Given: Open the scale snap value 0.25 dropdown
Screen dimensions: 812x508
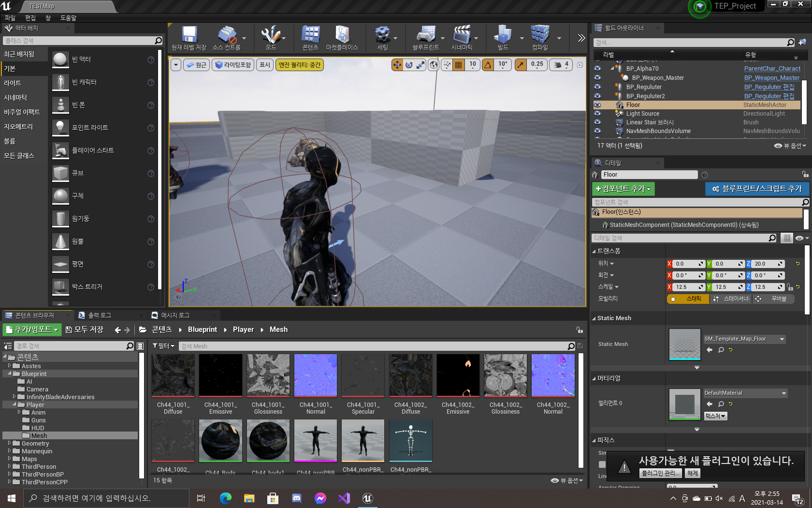Looking at the screenshot, I should [x=537, y=65].
